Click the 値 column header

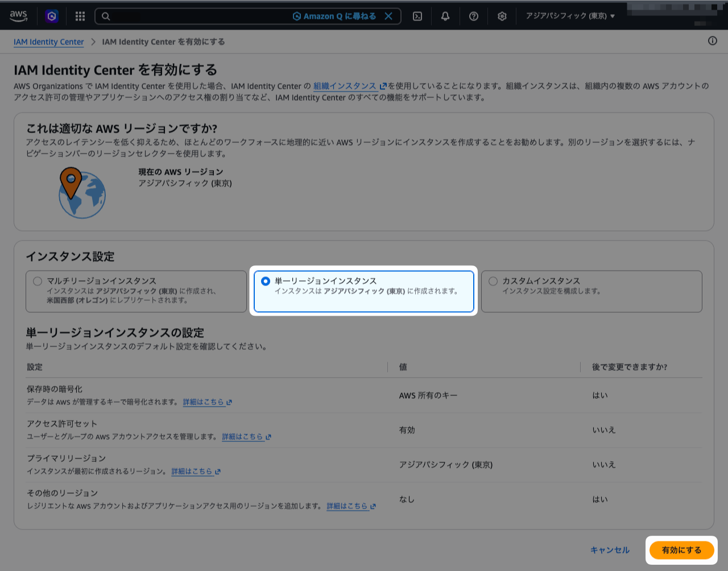point(403,367)
